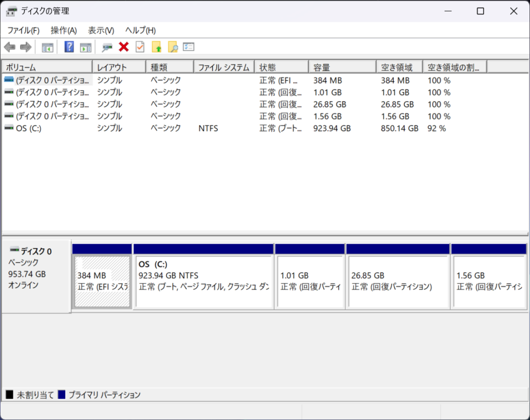The height and width of the screenshot is (420, 530).
Task: Open the 操作(A) menu
Action: click(x=64, y=31)
